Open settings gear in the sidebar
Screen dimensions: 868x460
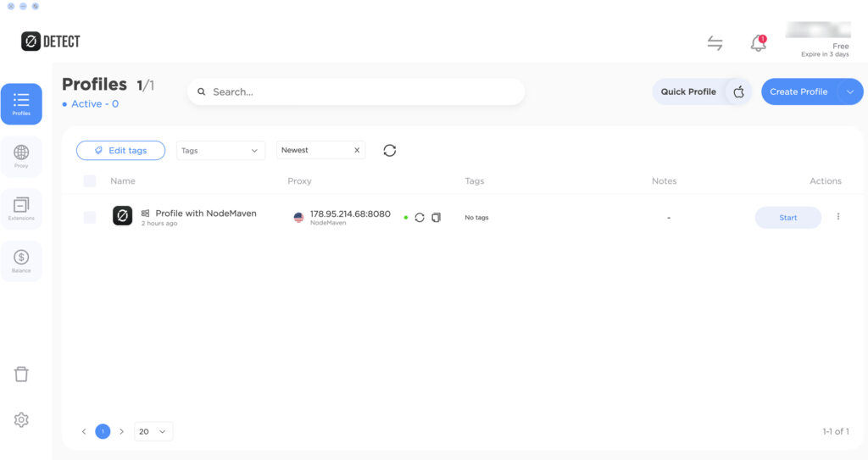(x=21, y=419)
